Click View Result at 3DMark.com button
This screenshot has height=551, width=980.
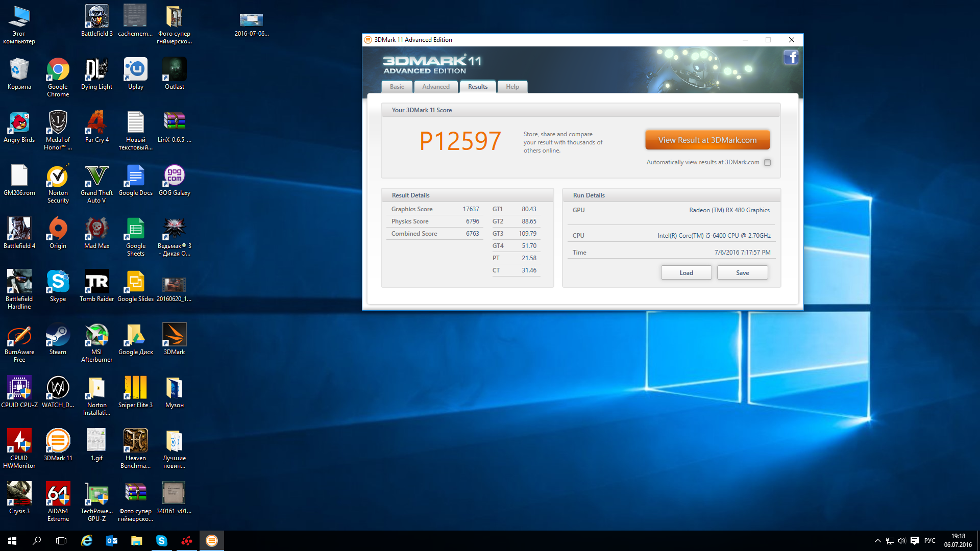(707, 140)
